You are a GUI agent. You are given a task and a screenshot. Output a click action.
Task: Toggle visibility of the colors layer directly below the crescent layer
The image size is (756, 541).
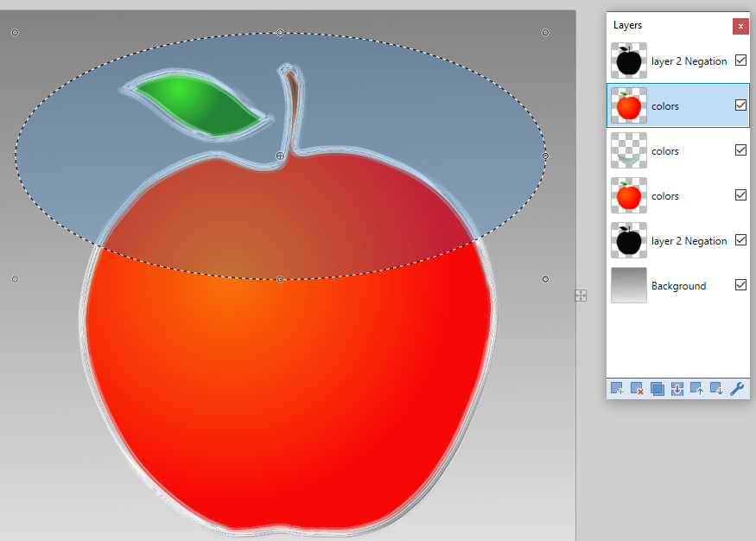coord(740,194)
